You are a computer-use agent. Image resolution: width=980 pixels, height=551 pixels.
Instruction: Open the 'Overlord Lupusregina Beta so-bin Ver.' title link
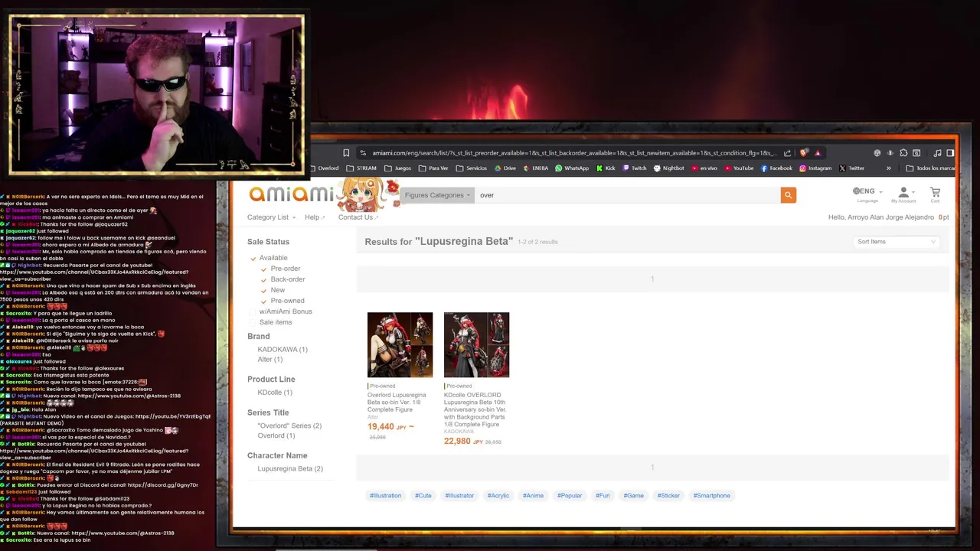click(x=397, y=403)
